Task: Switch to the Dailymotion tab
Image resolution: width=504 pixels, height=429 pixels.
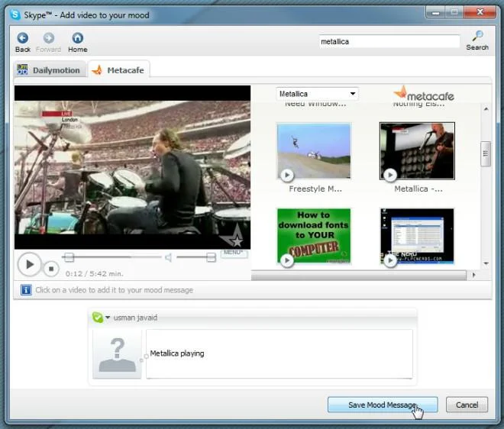Action: pyautogui.click(x=50, y=70)
